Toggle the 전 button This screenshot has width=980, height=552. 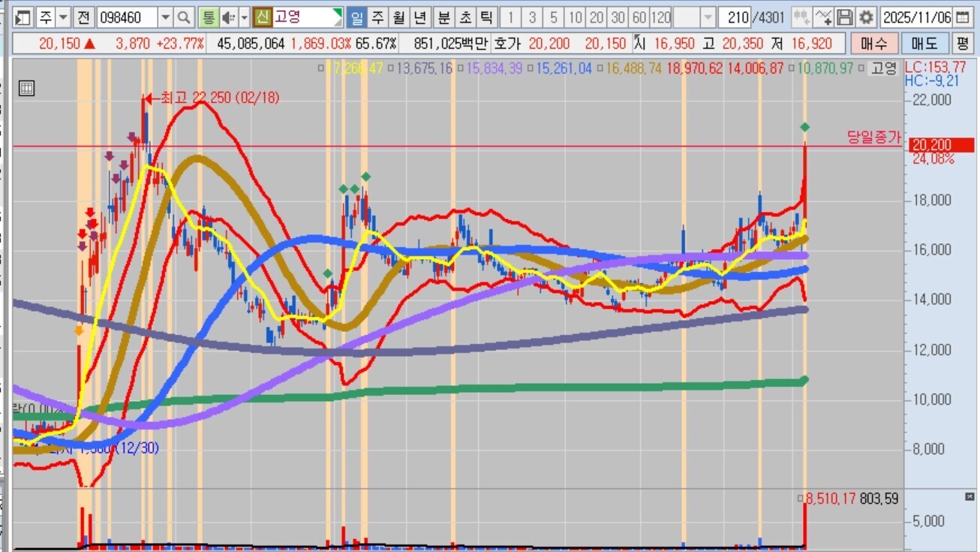[84, 17]
